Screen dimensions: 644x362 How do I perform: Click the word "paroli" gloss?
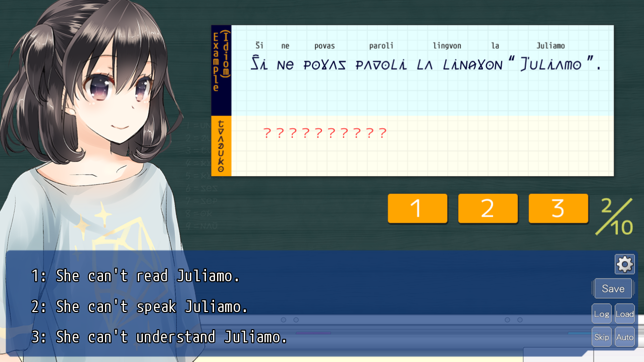pos(381,46)
